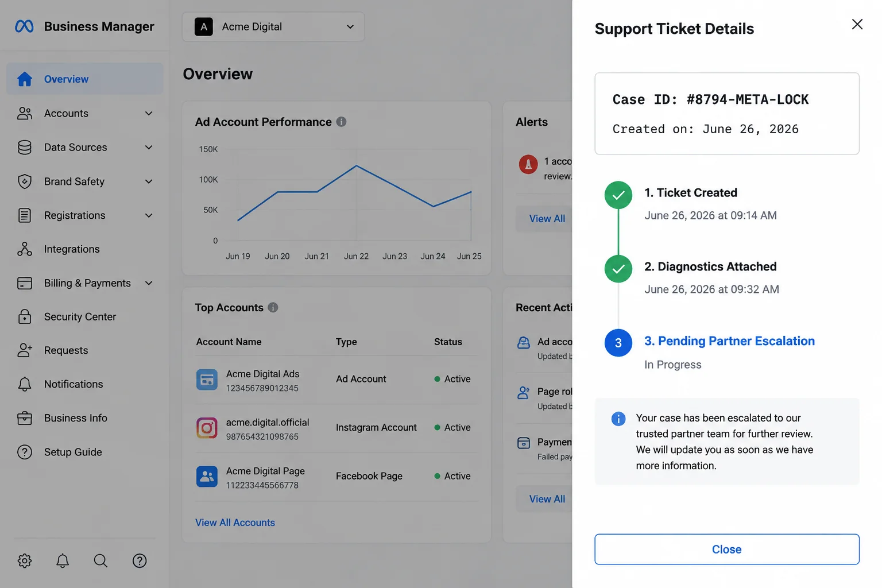Click the Requests person-plus icon
This screenshot has height=588, width=882.
pyautogui.click(x=25, y=350)
